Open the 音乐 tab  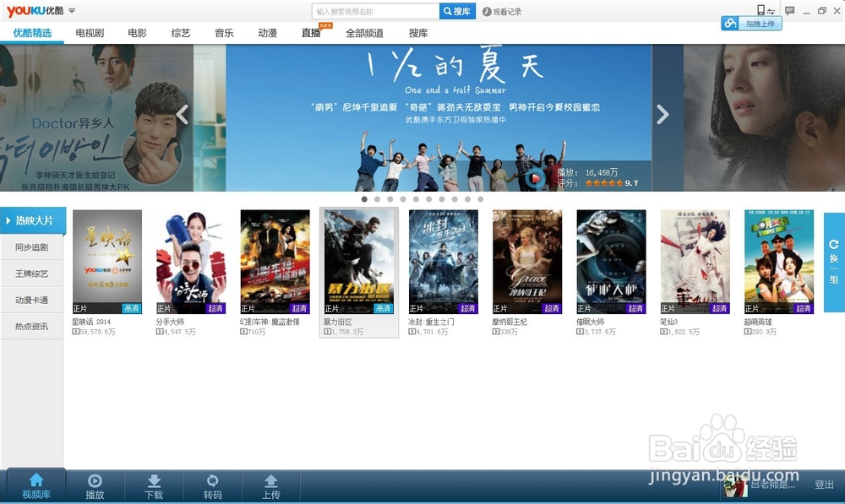(224, 33)
